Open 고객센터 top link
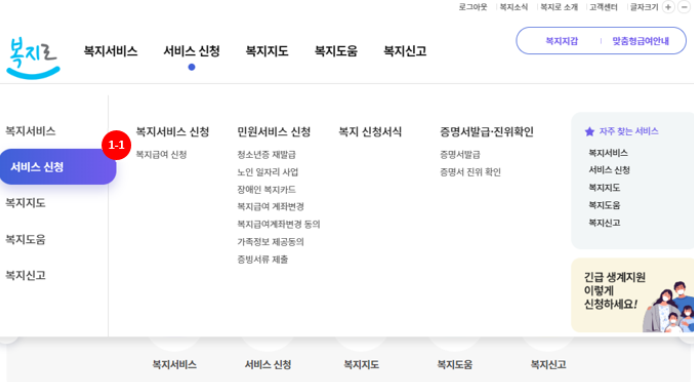 pyautogui.click(x=603, y=7)
